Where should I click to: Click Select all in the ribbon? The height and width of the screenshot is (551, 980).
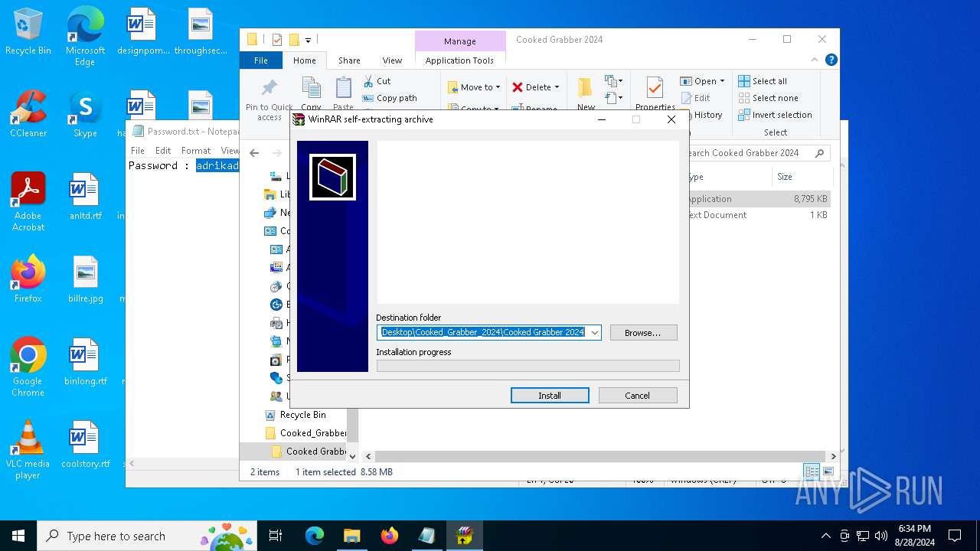pos(763,81)
